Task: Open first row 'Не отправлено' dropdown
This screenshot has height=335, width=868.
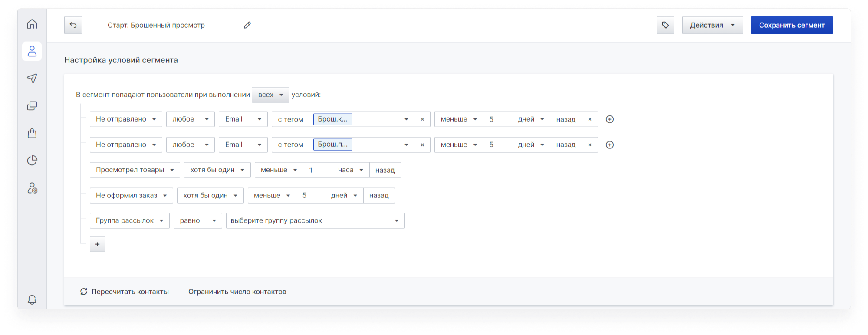Action: [126, 119]
